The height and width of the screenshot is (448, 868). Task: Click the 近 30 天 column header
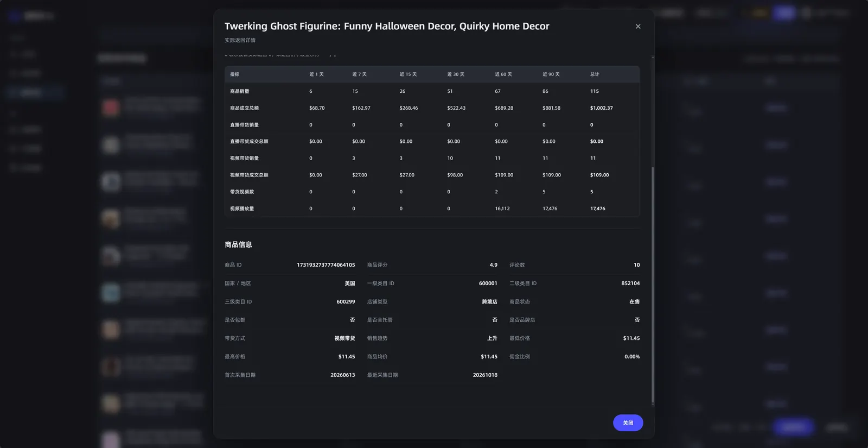(x=456, y=74)
